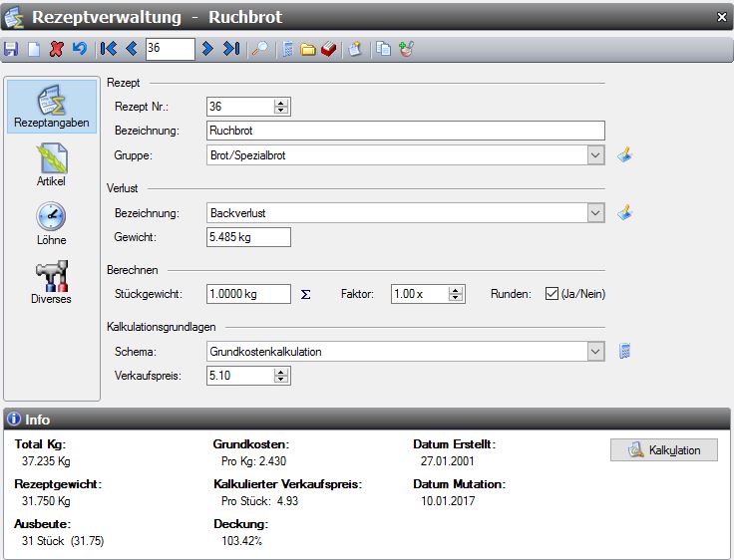
Task: Select the Diverses section in sidebar
Action: point(51,282)
